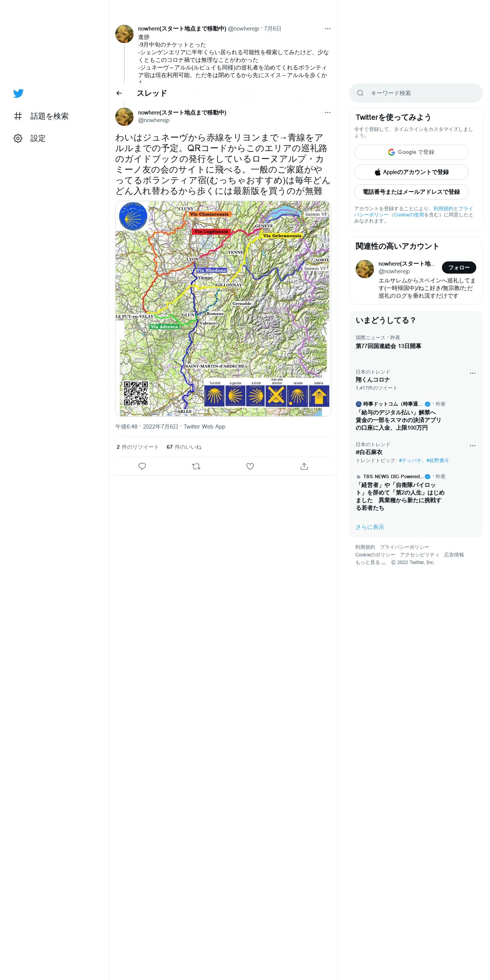Open options menu for 翔くんコロナ trend

(472, 373)
